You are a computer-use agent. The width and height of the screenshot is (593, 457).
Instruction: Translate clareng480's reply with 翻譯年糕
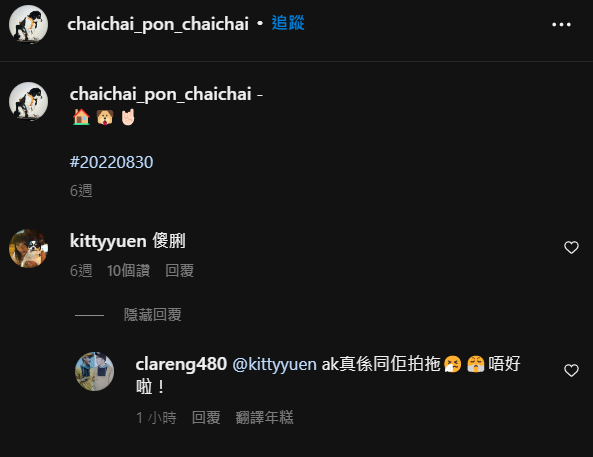[x=264, y=418]
